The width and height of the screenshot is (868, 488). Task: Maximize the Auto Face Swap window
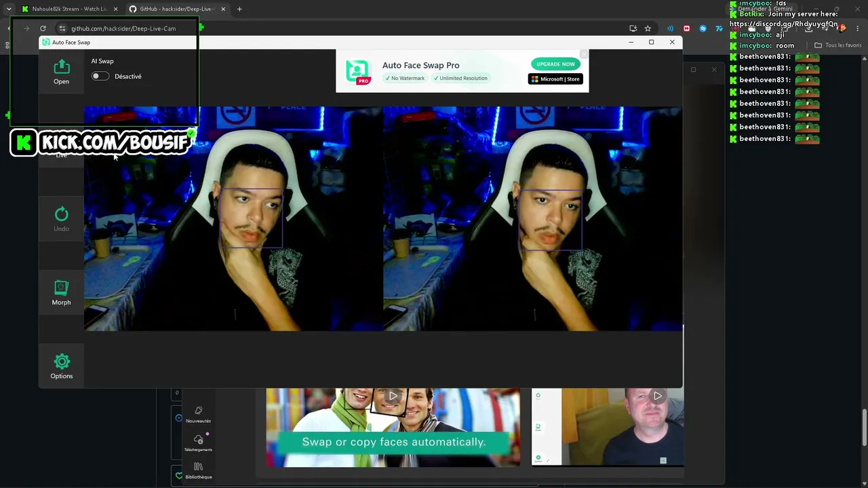coord(652,42)
